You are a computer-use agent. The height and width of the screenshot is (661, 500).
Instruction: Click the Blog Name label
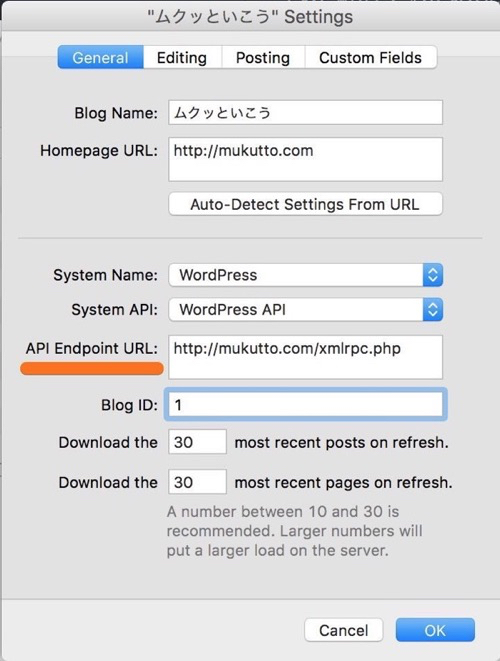click(116, 113)
